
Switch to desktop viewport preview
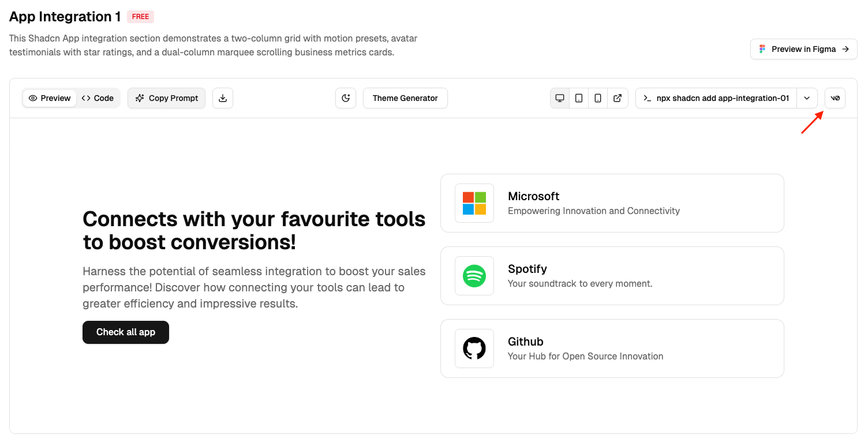[560, 98]
